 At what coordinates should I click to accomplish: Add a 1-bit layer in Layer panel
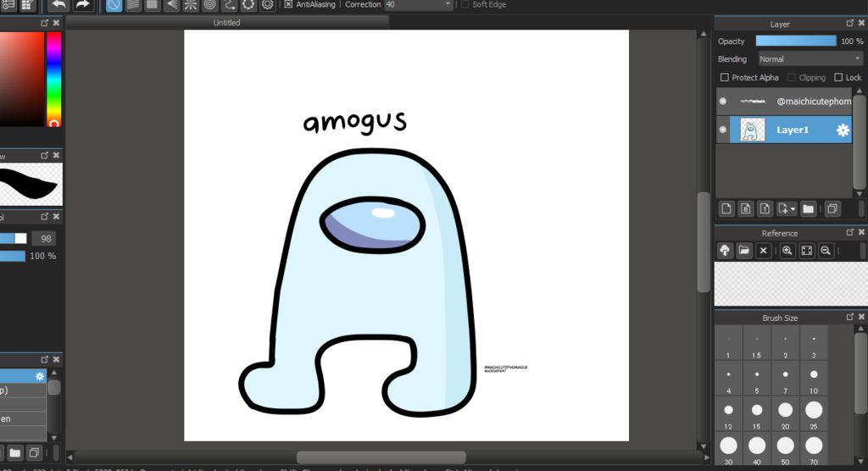765,208
